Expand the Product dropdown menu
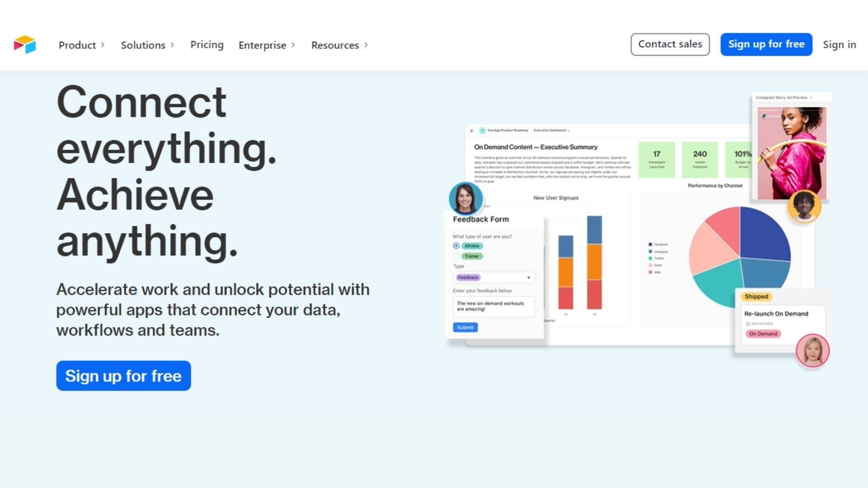868x488 pixels. pyautogui.click(x=82, y=45)
